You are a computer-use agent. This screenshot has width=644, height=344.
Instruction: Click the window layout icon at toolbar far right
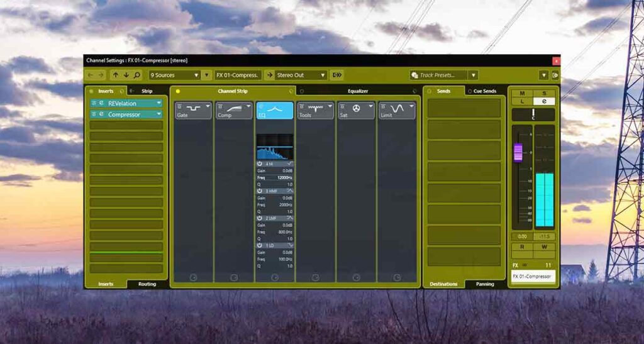(x=555, y=75)
